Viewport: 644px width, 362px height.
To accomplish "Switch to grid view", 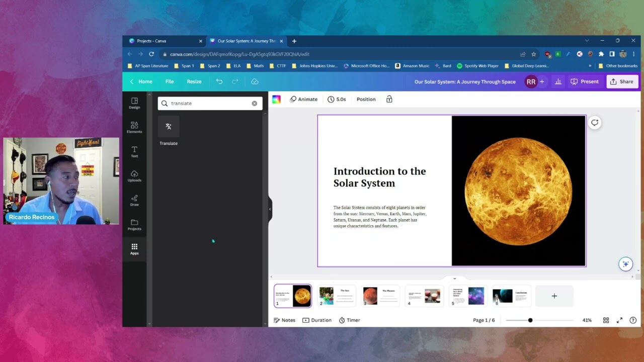I will pos(606,320).
